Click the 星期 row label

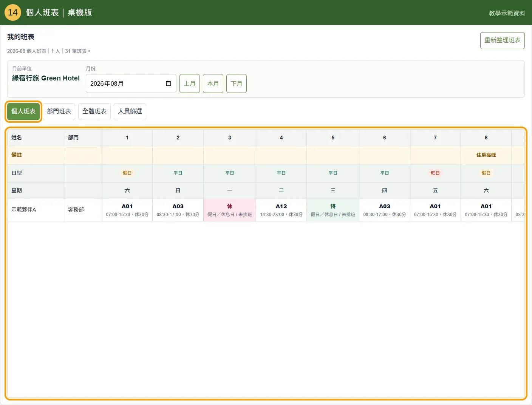17,190
